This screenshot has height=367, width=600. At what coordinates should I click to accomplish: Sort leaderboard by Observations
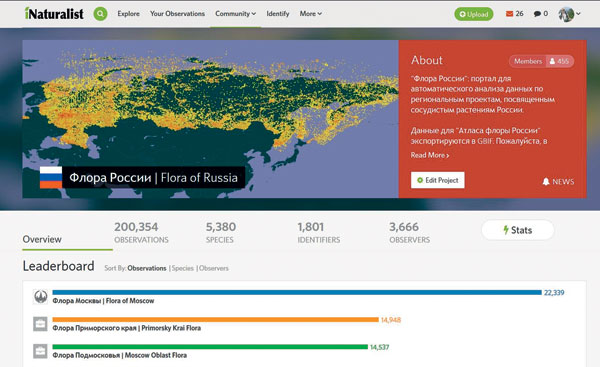coord(147,268)
